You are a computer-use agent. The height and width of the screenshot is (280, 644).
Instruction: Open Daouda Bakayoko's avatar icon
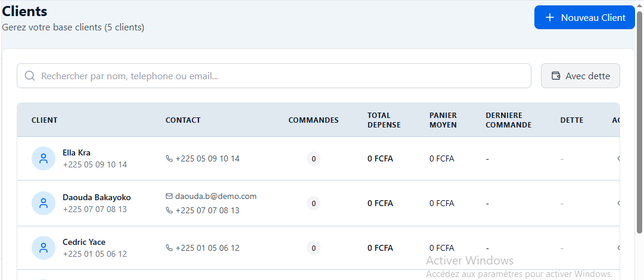(x=43, y=203)
